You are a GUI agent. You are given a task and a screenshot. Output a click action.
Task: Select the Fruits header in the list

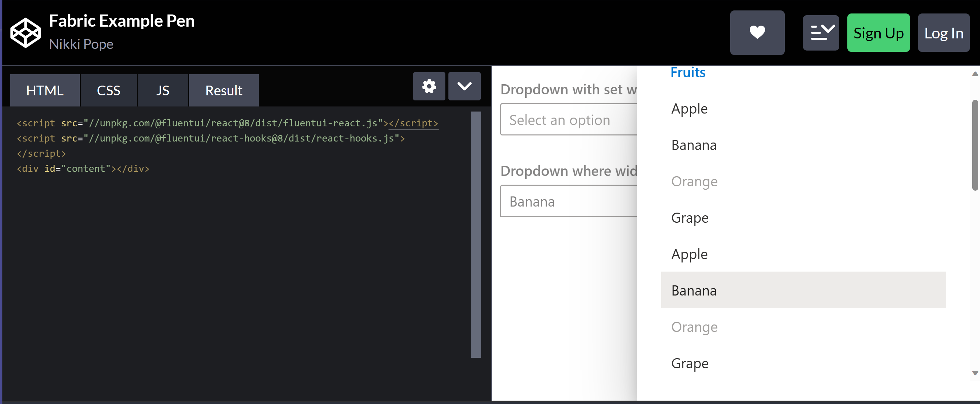[688, 72]
